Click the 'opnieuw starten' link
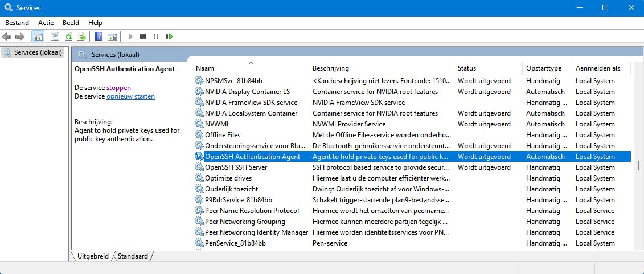 point(130,96)
